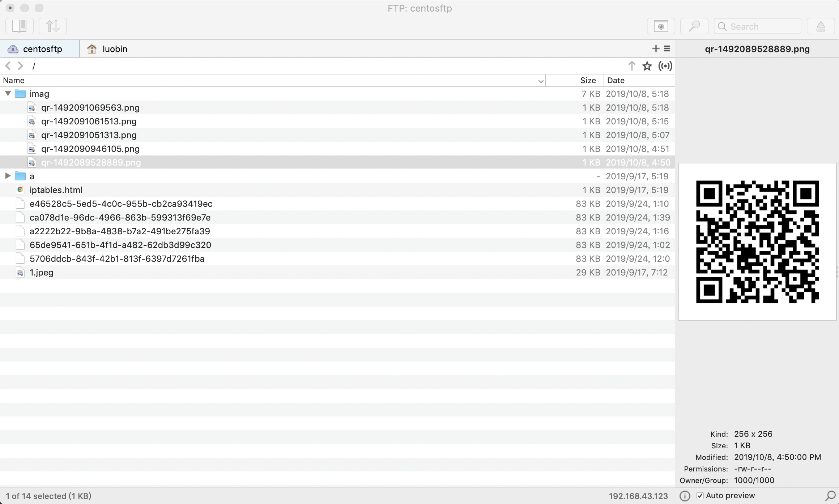839x504 pixels.
Task: Select file qr-1492091051313.png
Action: 89,135
